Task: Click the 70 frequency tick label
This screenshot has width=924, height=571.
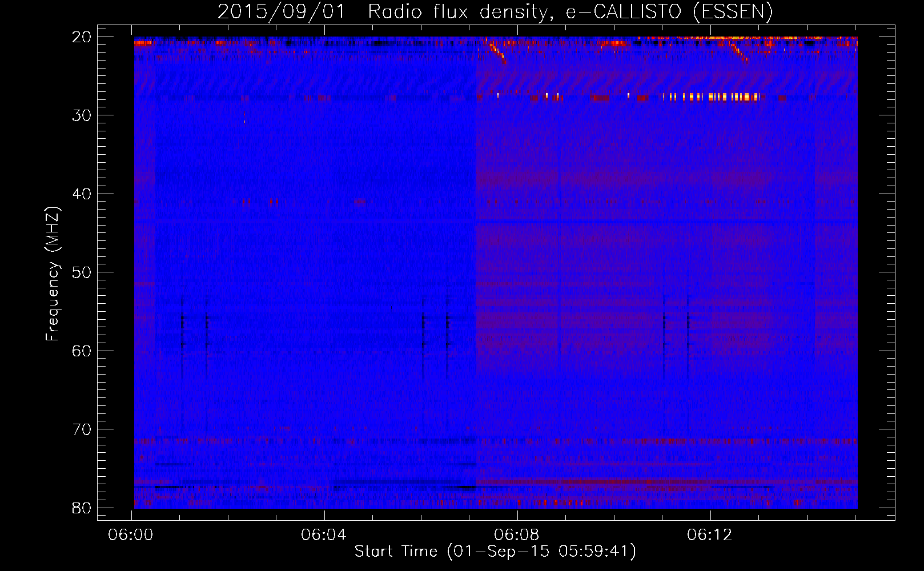Action: coord(82,429)
